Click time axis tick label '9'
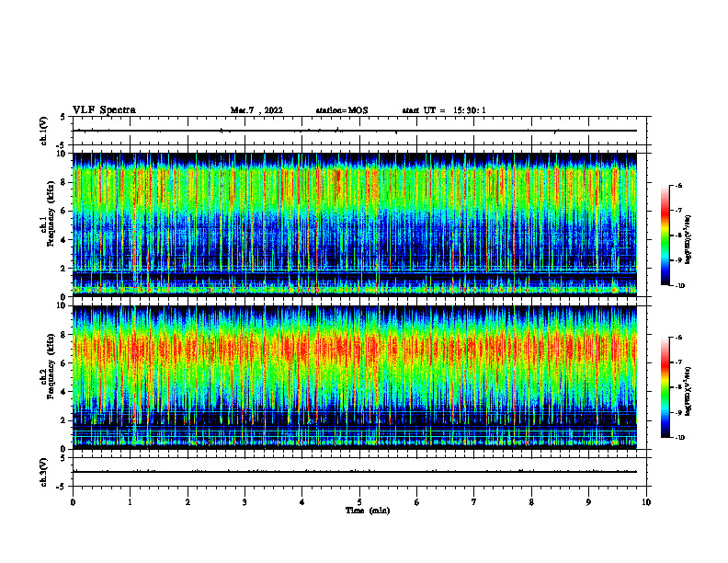Screen dimensions: 728x563 pos(588,502)
